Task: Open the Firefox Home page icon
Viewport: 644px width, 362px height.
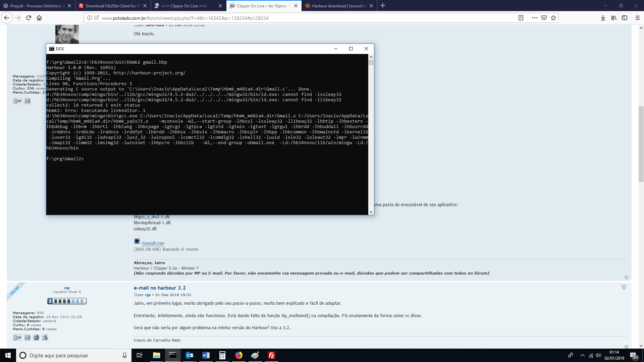Action: tap(39, 18)
